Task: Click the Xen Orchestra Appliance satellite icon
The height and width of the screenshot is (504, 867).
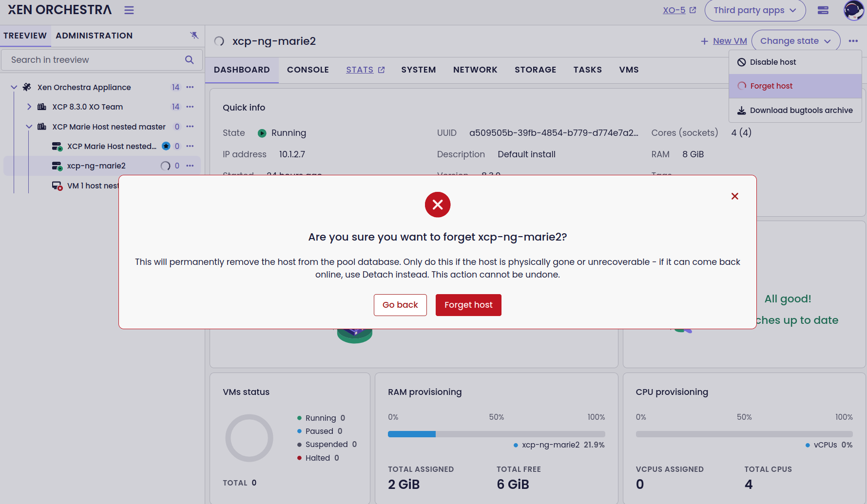Action: coord(27,87)
